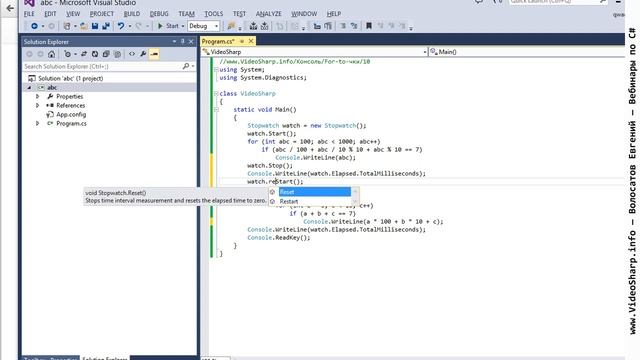Open the dropdown arrow beside Start
Screen dimensions: 640x360
(x=183, y=26)
